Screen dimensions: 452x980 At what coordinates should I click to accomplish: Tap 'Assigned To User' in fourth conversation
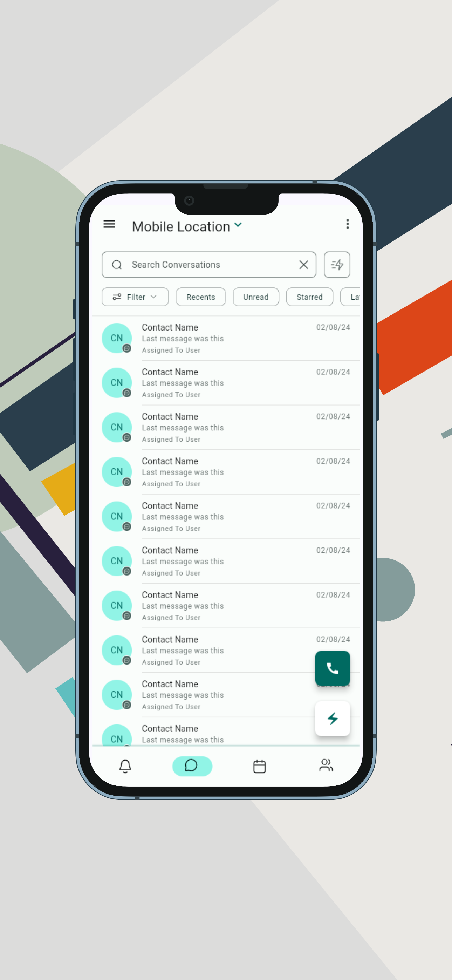tap(171, 484)
